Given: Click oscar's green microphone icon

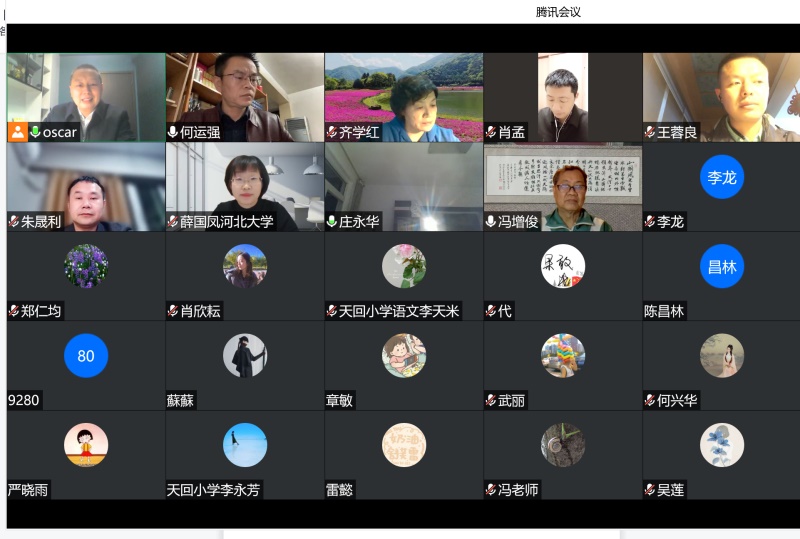Looking at the screenshot, I should pyautogui.click(x=35, y=132).
